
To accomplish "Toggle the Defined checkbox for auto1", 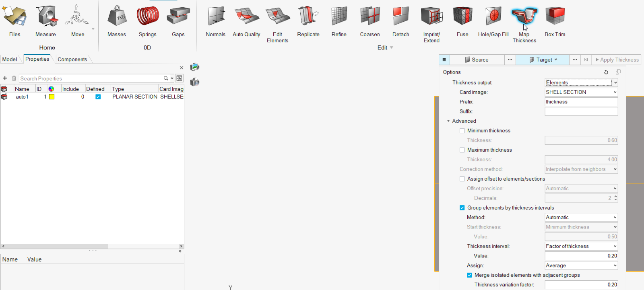I will [98, 97].
